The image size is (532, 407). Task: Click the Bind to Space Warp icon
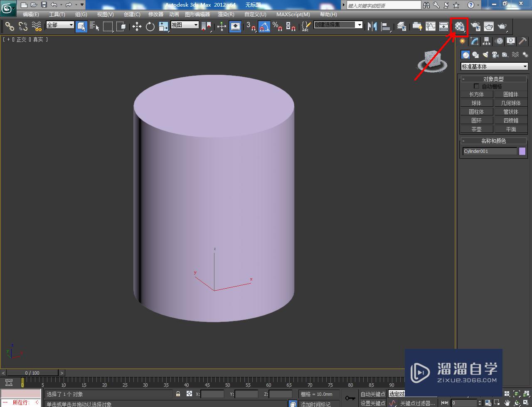click(x=37, y=27)
